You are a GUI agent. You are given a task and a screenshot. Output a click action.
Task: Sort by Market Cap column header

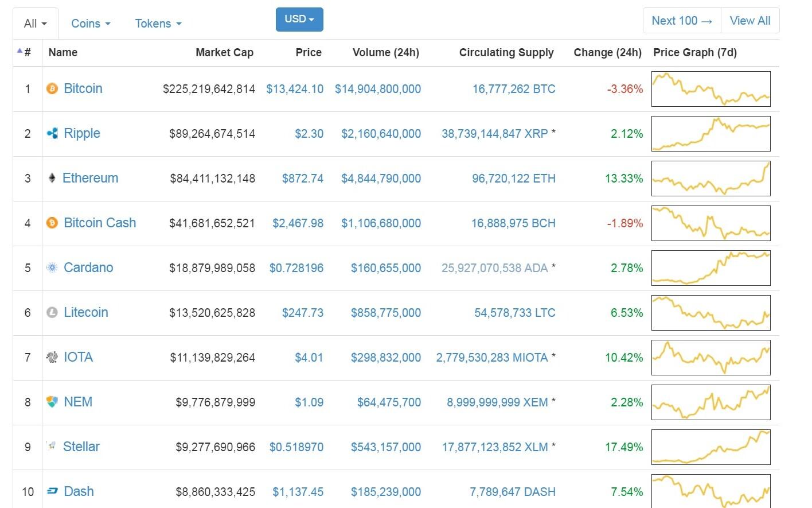point(224,52)
